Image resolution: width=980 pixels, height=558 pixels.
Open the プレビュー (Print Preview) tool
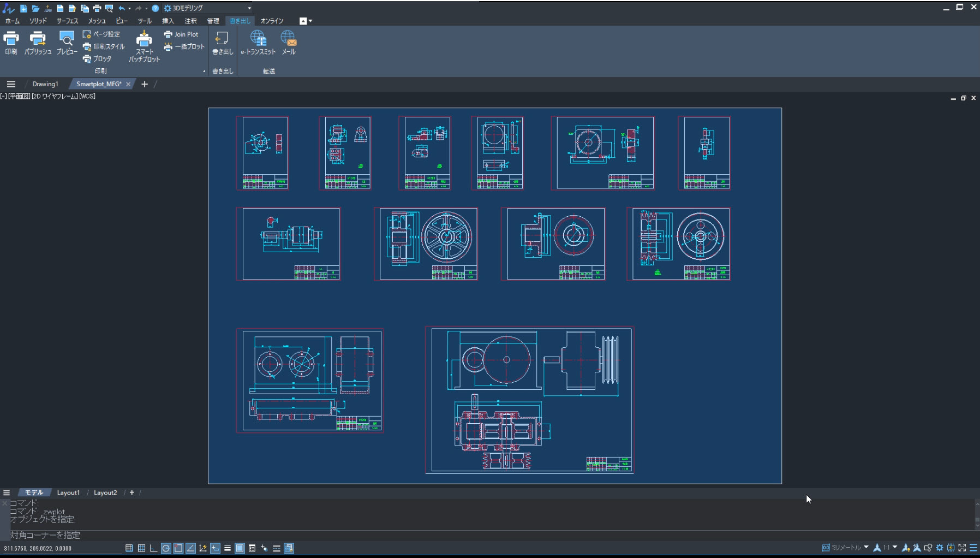click(67, 43)
